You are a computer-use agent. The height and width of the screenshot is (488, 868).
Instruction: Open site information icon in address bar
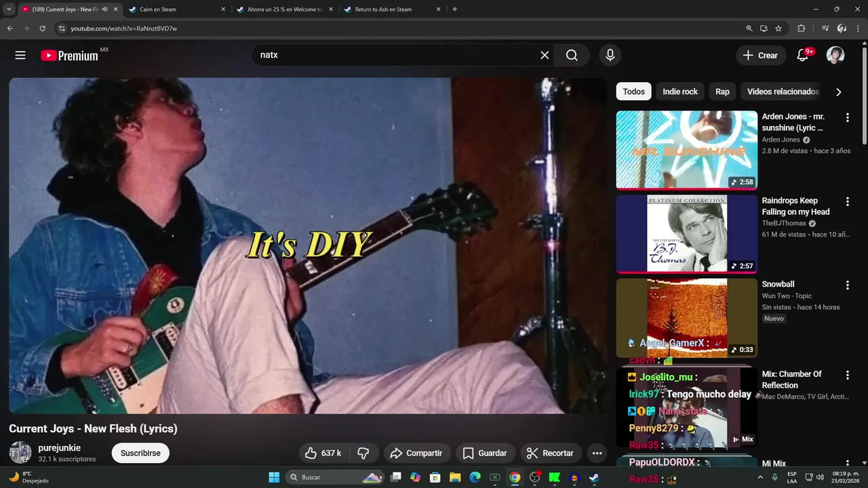(61, 28)
